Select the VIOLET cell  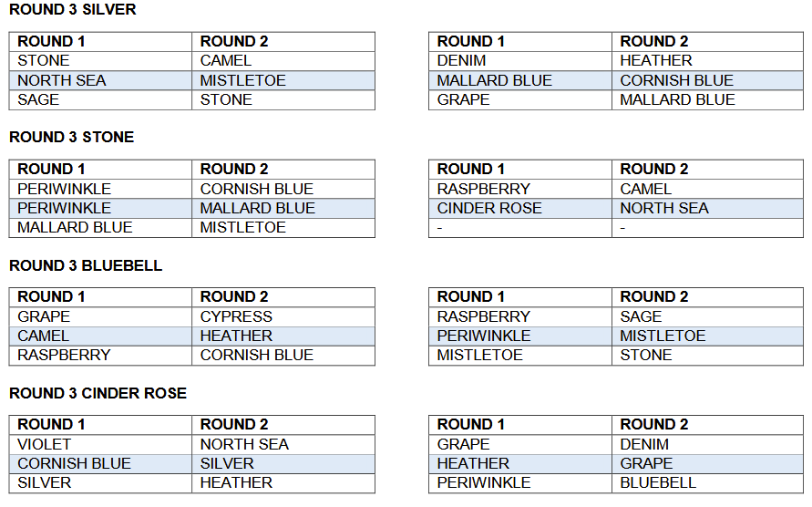[x=44, y=444]
